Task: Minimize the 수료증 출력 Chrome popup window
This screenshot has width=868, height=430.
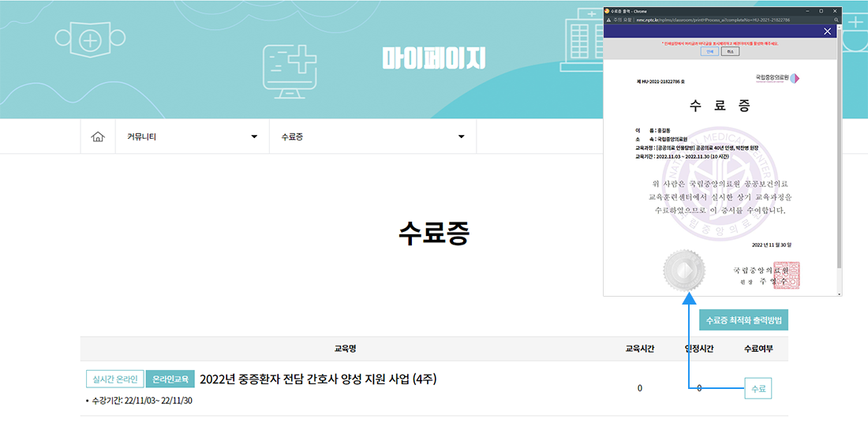Action: click(x=808, y=11)
